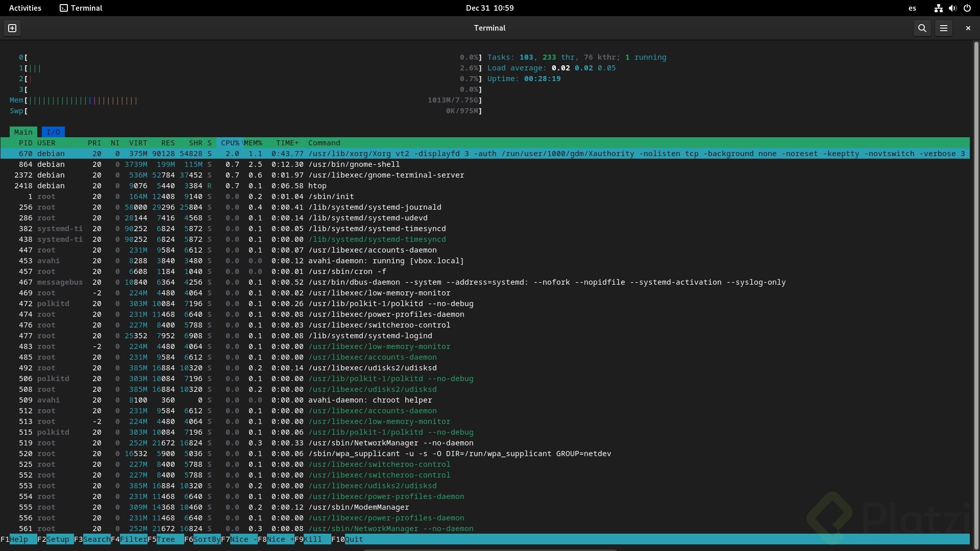Select avahi-daemon: chroot helper row
Screen dimensions: 980x551
(x=485, y=400)
